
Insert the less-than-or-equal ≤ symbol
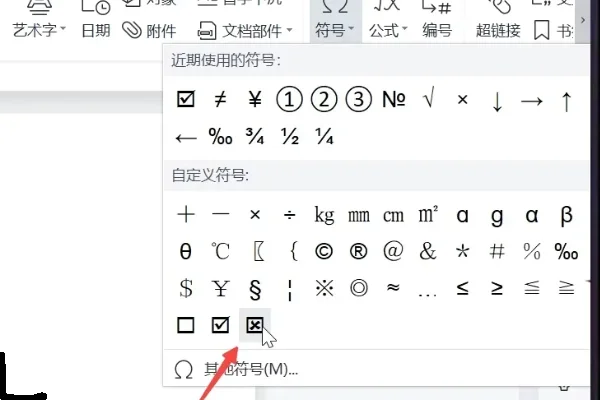(x=463, y=288)
